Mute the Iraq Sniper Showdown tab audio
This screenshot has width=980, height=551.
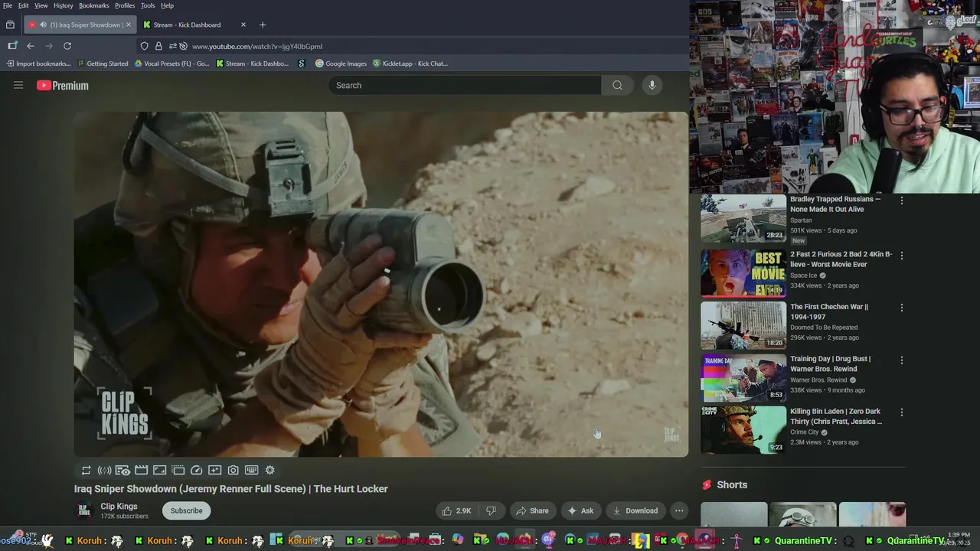[42, 24]
